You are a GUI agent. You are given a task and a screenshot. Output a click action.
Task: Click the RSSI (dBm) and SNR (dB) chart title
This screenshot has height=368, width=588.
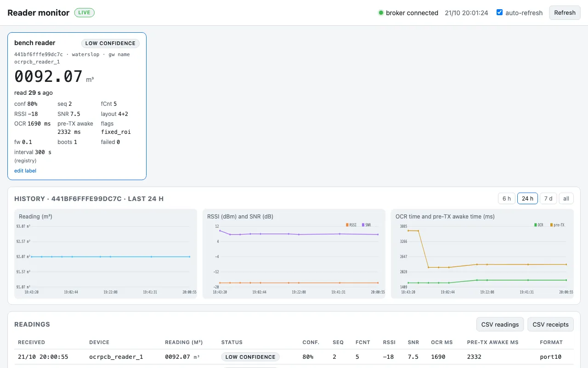[x=240, y=216]
